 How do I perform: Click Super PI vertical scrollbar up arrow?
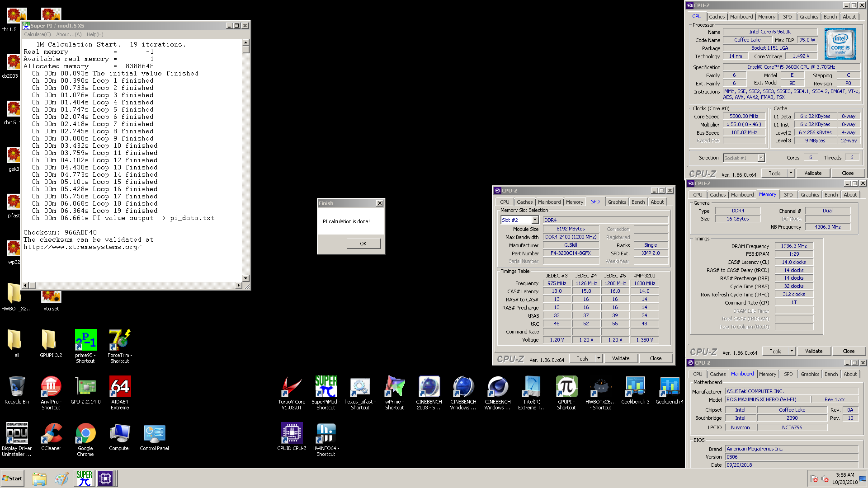click(x=245, y=42)
